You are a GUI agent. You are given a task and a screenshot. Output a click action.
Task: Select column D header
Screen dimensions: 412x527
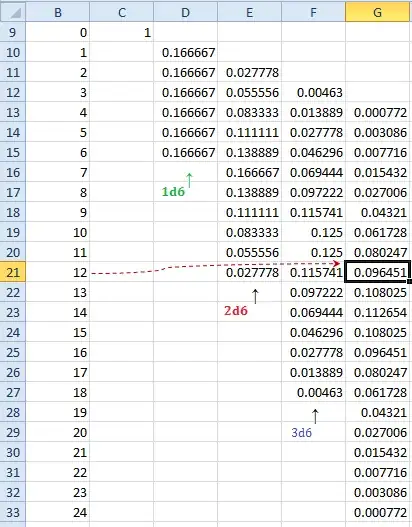coord(186,12)
